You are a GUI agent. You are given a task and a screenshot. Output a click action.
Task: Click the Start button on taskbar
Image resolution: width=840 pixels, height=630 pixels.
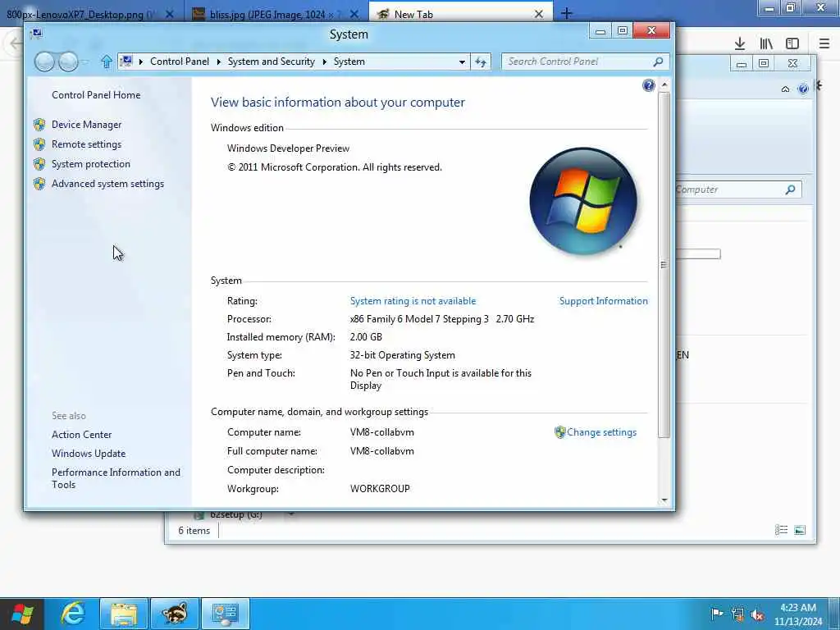point(22,614)
